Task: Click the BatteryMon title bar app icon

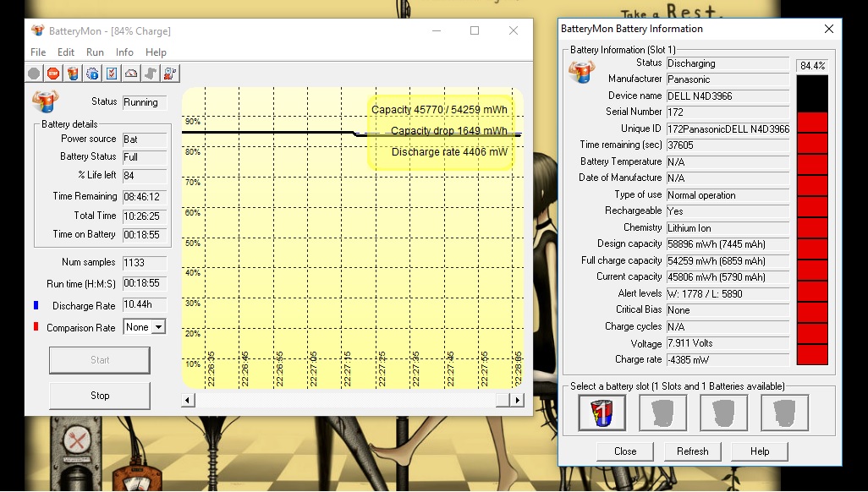Action: [37, 30]
